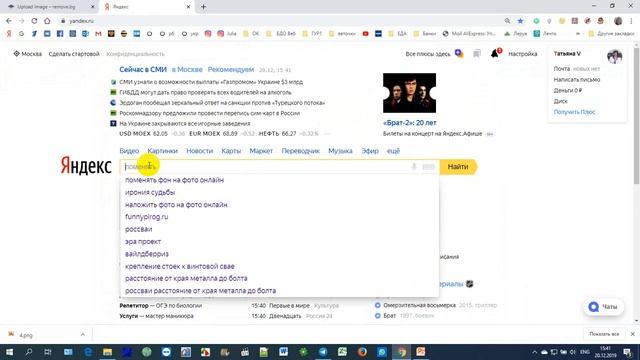Open the Google G bookmark icon
640x360 pixels.
pos(22,33)
